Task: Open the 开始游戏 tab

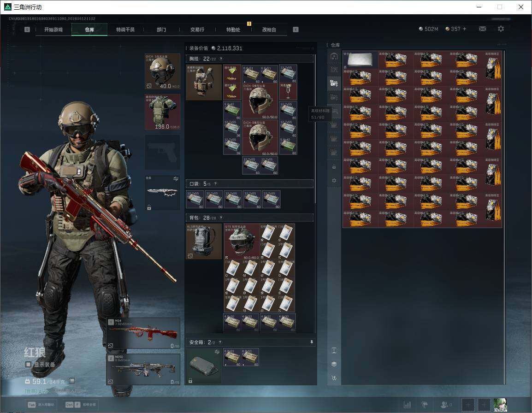Action: (x=53, y=29)
